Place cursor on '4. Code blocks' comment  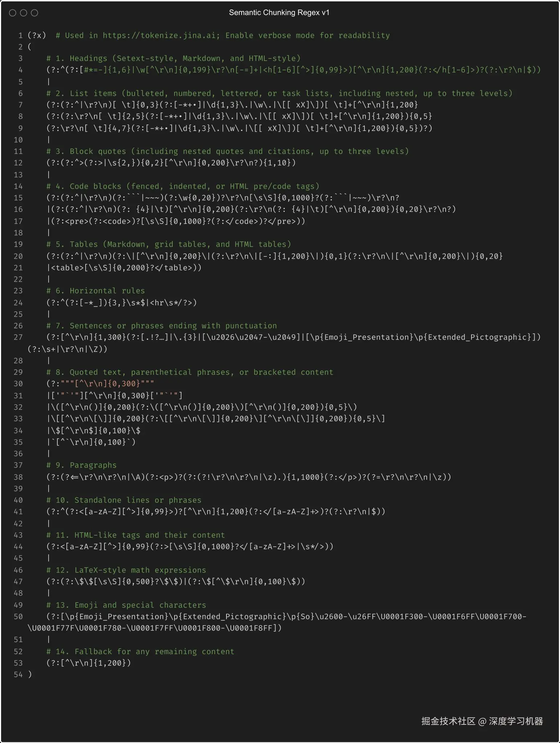tap(183, 186)
